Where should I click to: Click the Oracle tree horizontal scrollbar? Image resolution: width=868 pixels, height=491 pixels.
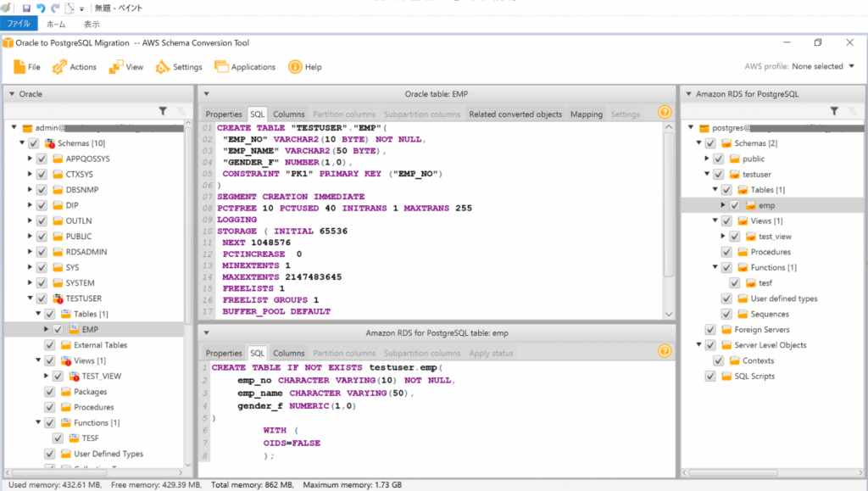pyautogui.click(x=59, y=472)
